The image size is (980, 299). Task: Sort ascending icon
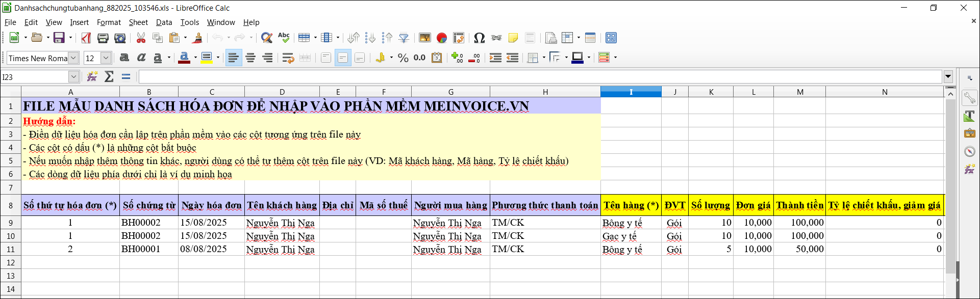(370, 38)
